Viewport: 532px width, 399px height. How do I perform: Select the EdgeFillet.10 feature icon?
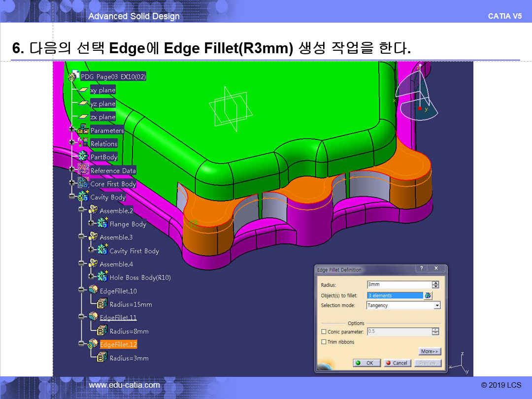pos(93,291)
